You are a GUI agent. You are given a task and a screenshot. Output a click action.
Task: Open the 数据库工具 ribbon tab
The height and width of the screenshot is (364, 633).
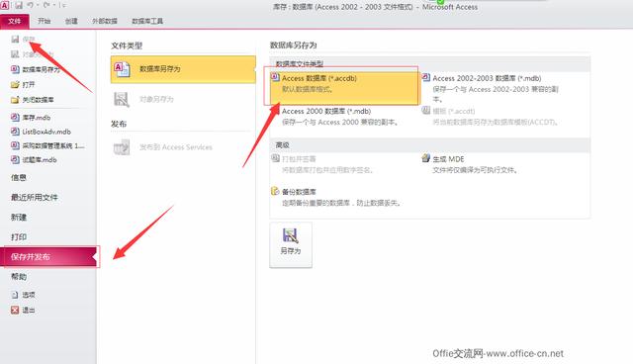147,21
